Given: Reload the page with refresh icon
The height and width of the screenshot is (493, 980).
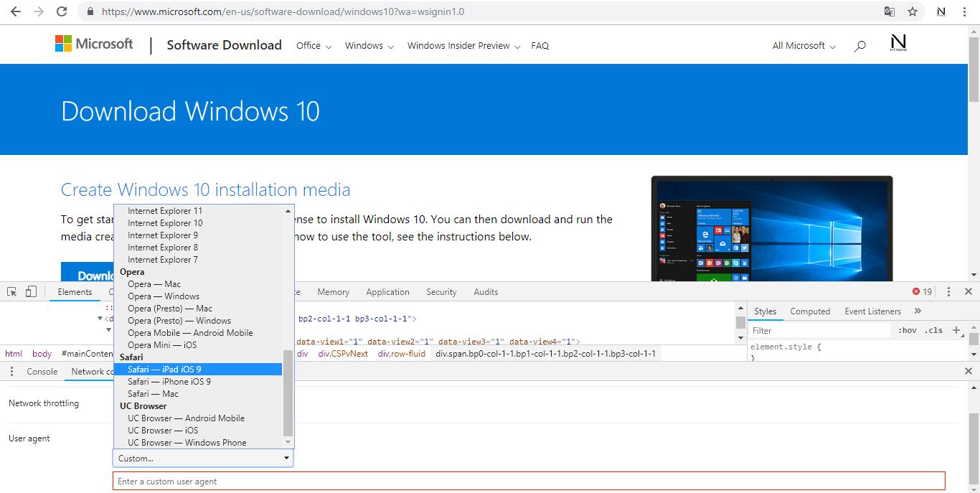Looking at the screenshot, I should point(62,11).
